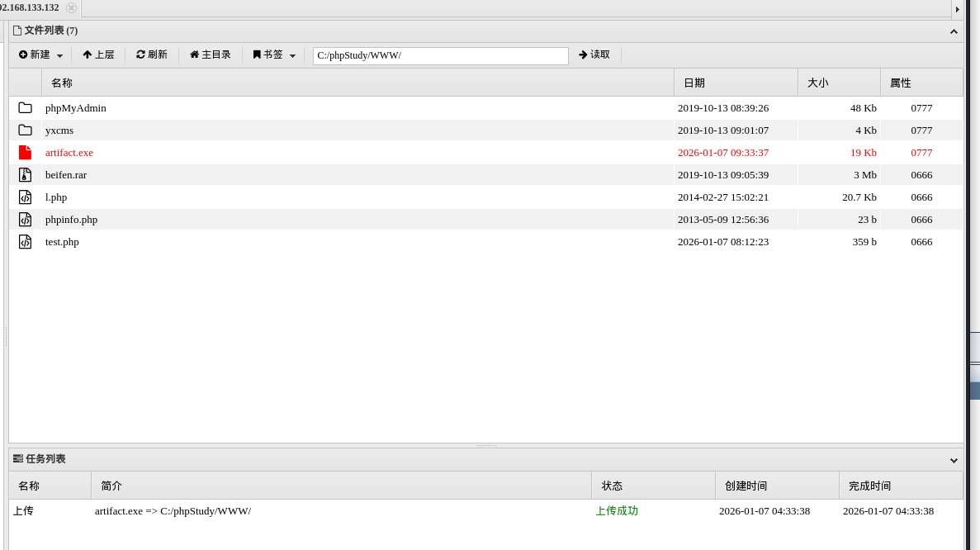980x550 pixels.
Task: Click the phpinfo.php file icon
Action: (25, 220)
